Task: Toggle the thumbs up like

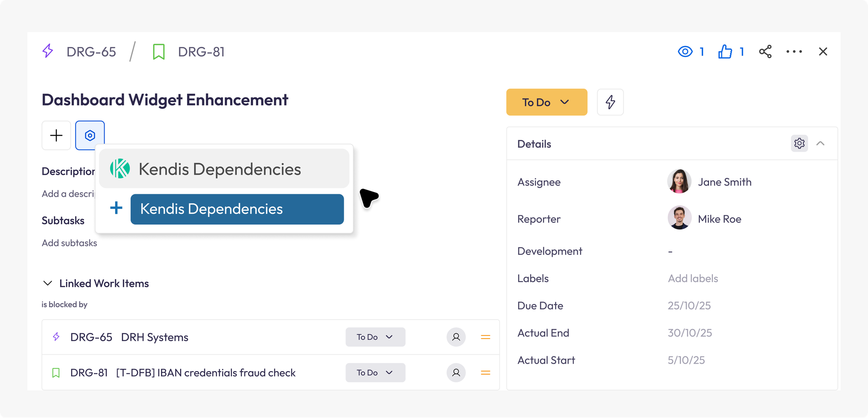Action: coord(725,51)
